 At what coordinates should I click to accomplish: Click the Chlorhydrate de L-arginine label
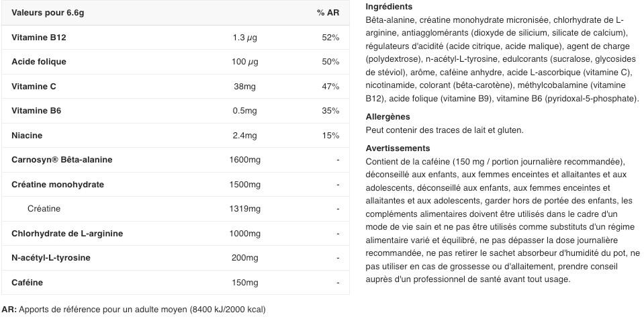[67, 234]
